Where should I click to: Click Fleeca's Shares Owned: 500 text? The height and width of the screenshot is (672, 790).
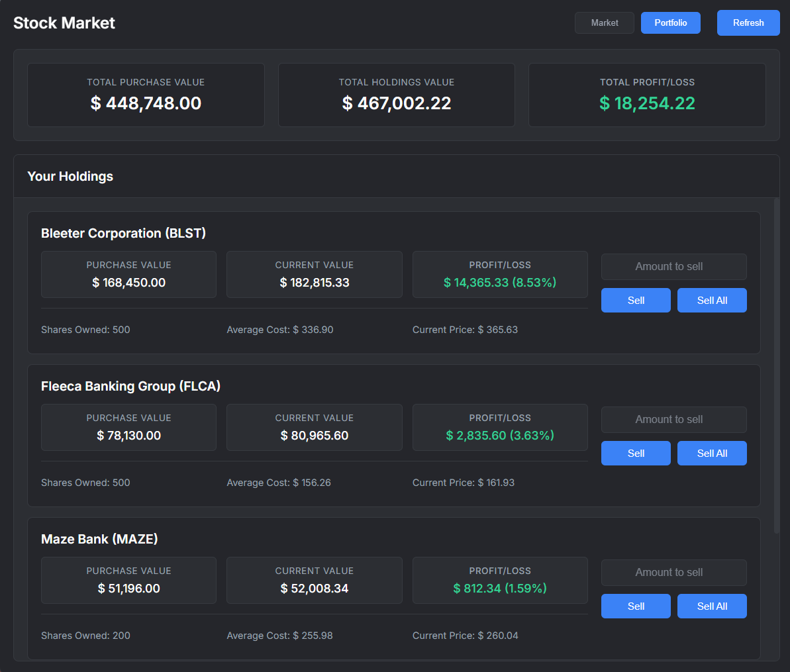[85, 483]
